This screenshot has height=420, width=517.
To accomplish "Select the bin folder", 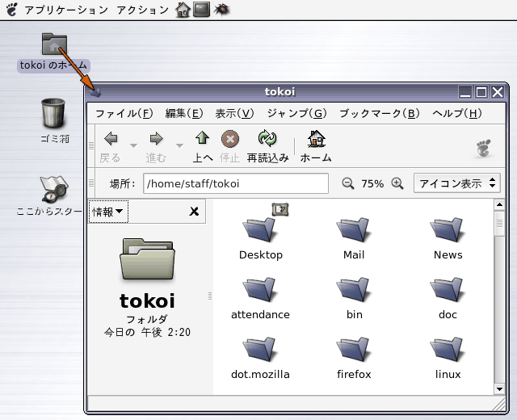I will click(x=354, y=298).
